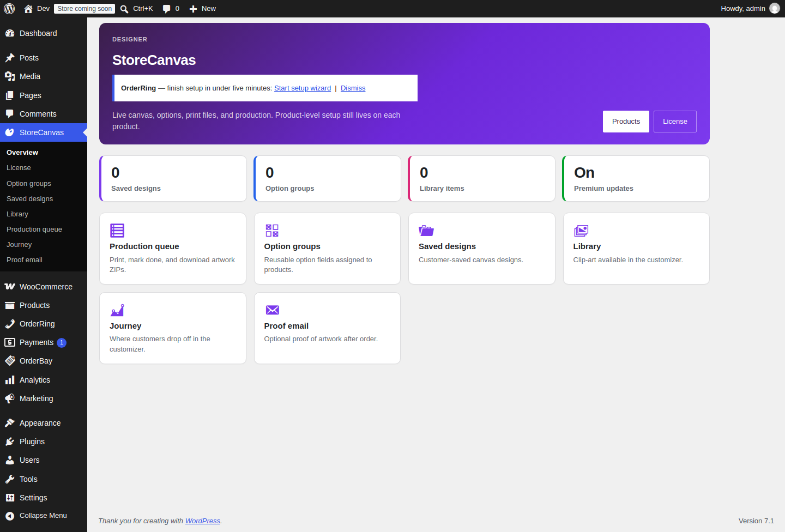Screen dimensions: 785x532
Task: Open the Saved designs card title
Action: [447, 246]
